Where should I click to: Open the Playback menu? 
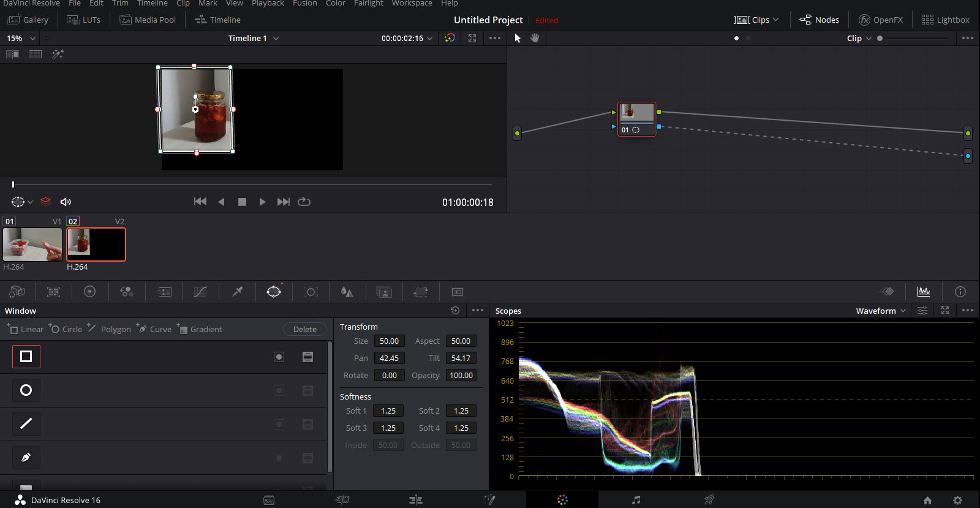click(x=268, y=3)
